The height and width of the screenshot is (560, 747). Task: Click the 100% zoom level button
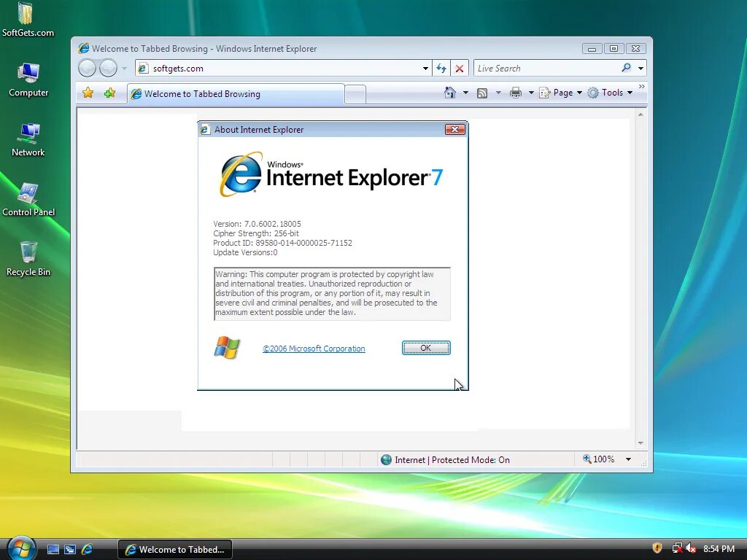click(x=598, y=459)
